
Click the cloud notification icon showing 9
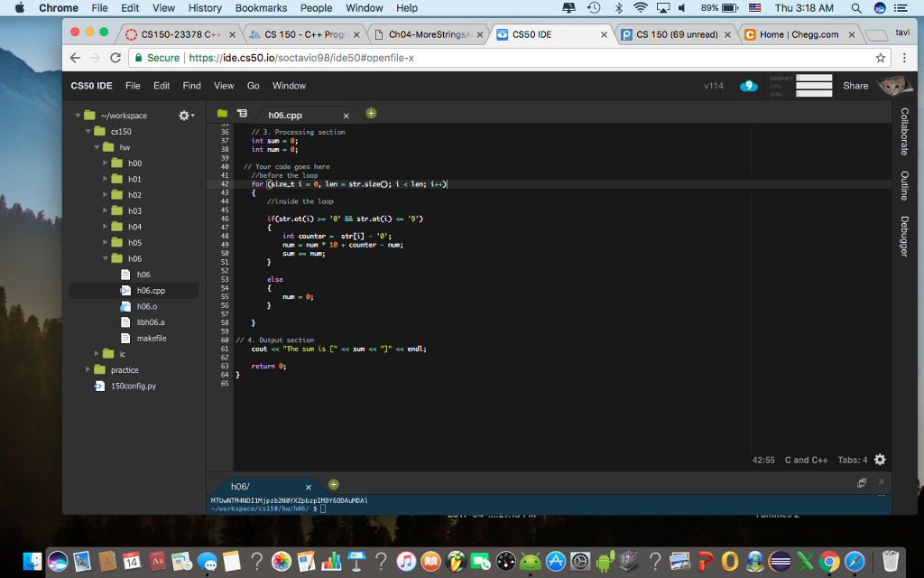[748, 86]
